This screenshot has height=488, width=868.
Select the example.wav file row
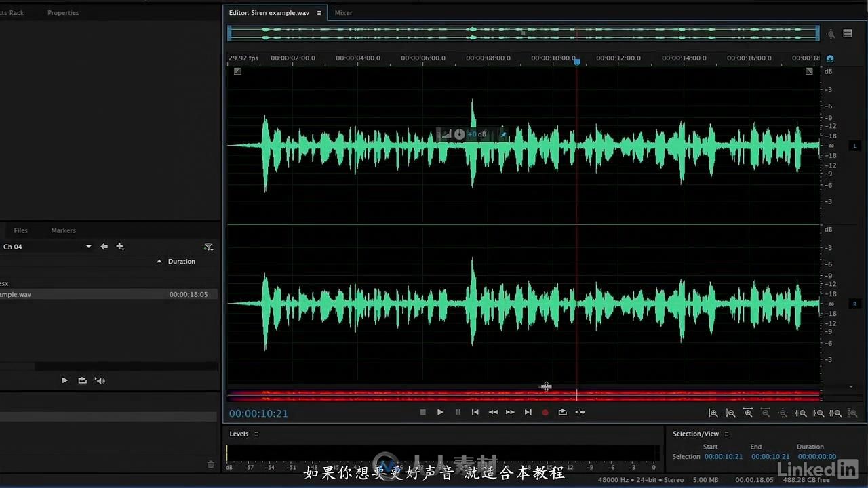[109, 295]
